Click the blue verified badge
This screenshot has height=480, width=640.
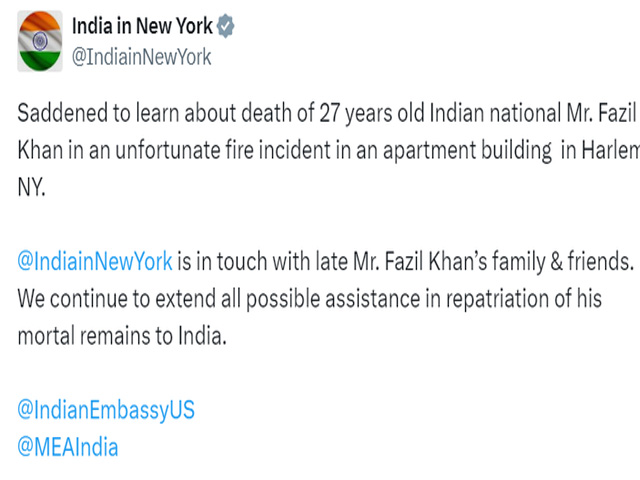pos(225,26)
